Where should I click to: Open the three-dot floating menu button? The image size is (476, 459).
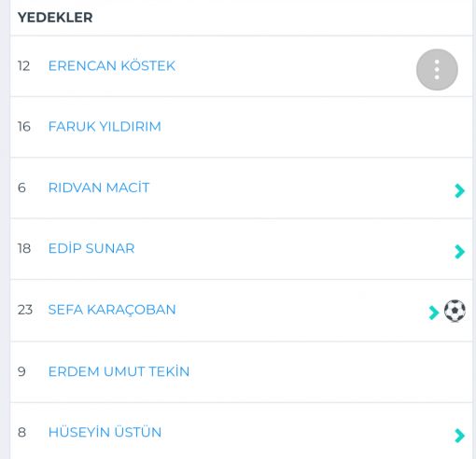tap(437, 70)
